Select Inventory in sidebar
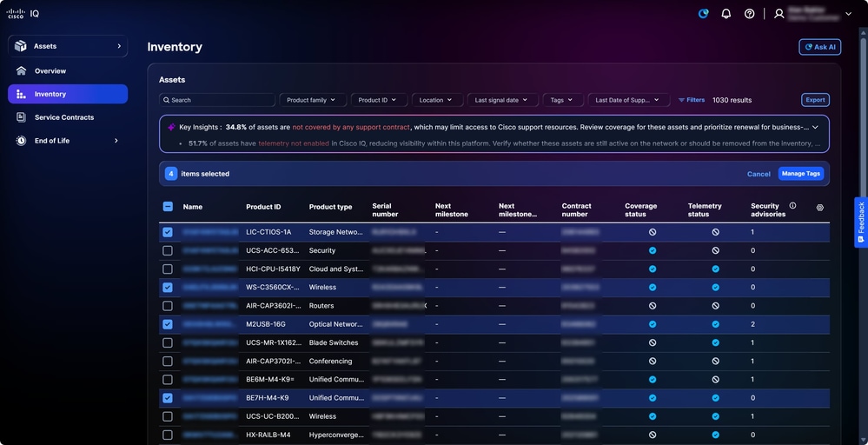 tap(68, 94)
